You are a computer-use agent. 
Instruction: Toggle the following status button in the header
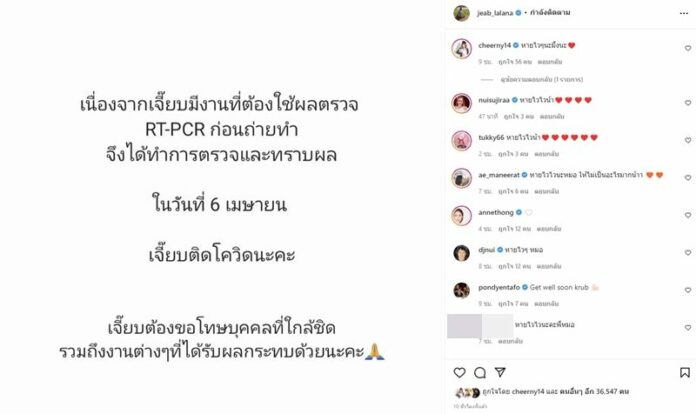tap(550, 13)
